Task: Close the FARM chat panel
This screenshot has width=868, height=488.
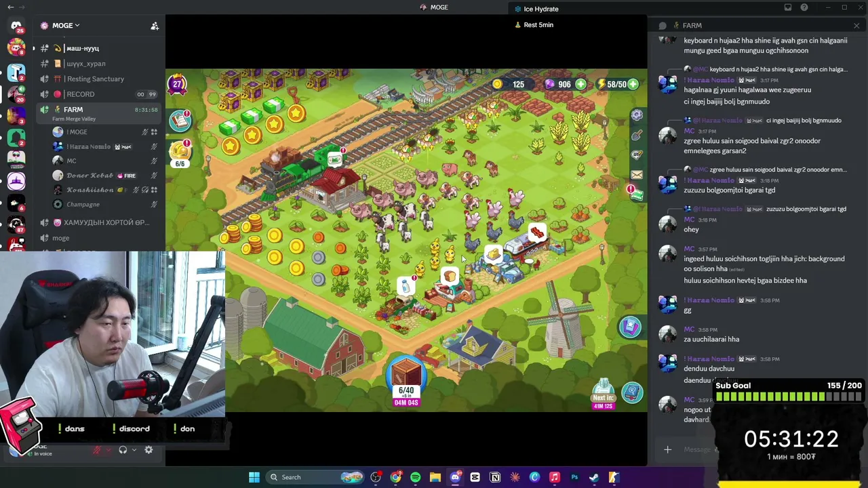Action: pos(856,26)
